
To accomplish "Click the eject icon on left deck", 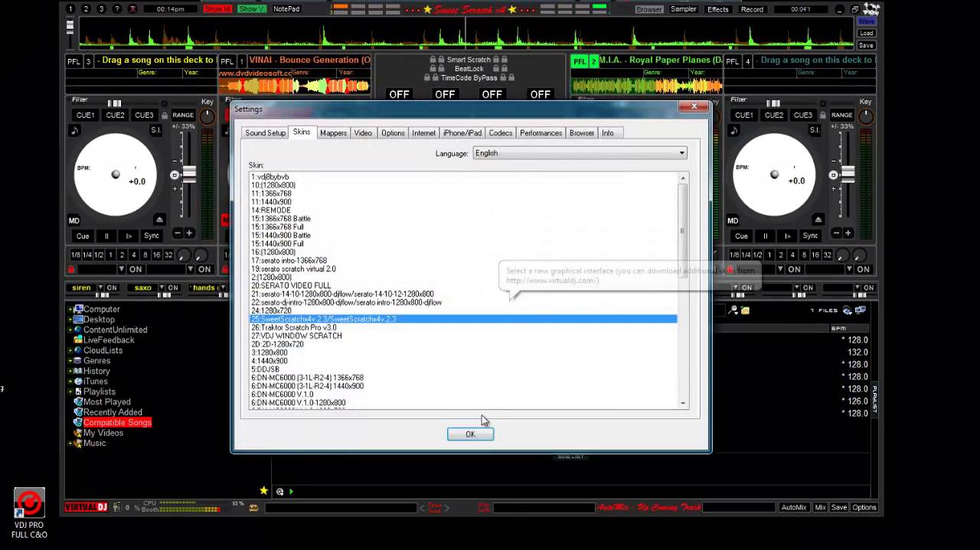I will (159, 220).
